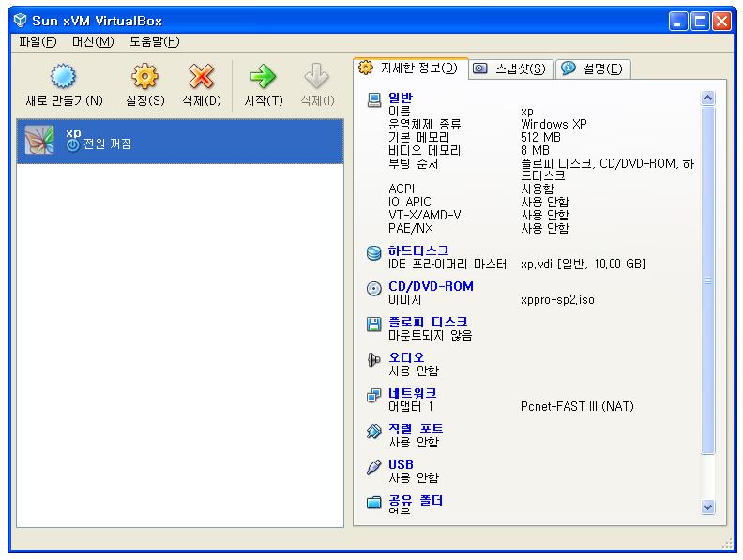This screenshot has height=560, width=743.
Task: Click the grayed 삭제(I) discard arrow icon
Action: tap(316, 76)
